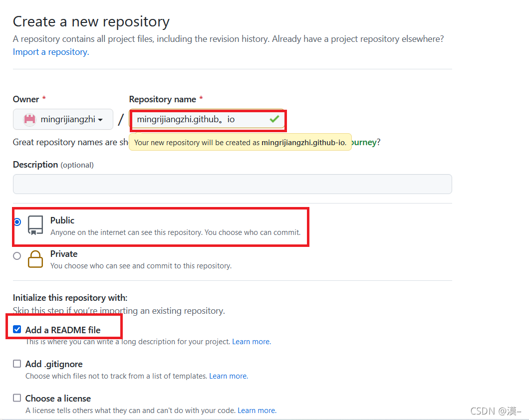This screenshot has width=529, height=420.
Task: Click the 'Owner' label
Action: pyautogui.click(x=26, y=99)
